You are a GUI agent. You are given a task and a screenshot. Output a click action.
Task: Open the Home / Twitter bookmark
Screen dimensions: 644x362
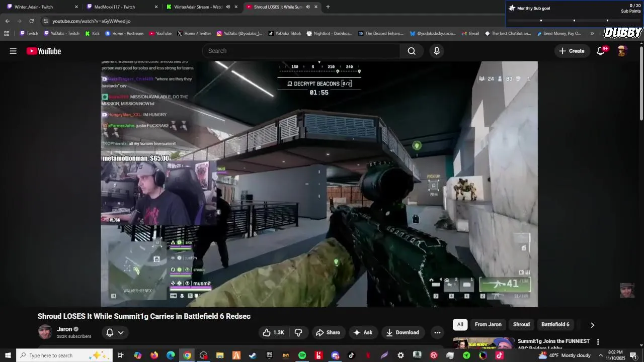pyautogui.click(x=194, y=34)
